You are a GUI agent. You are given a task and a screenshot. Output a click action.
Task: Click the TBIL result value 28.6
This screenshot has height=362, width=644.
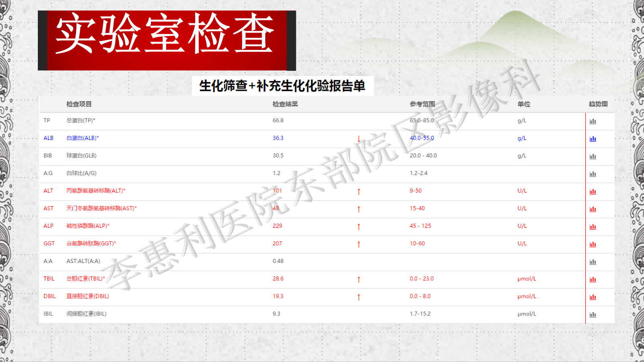click(x=278, y=278)
